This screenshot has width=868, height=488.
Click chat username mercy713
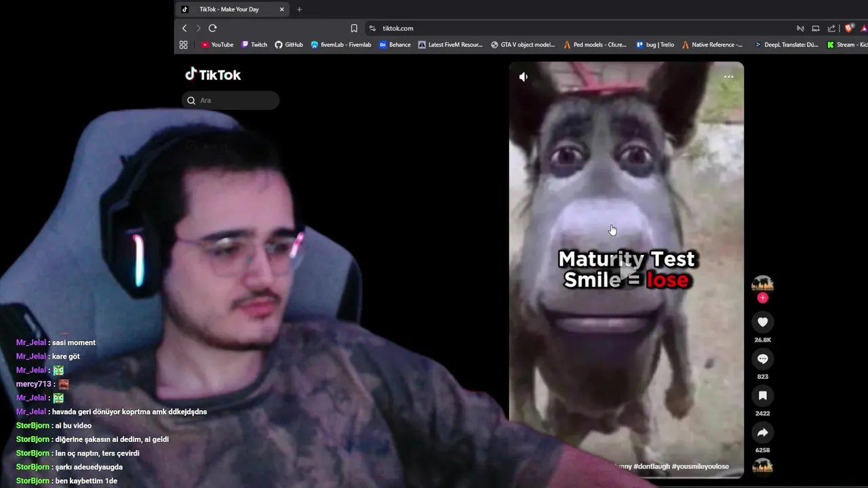point(34,384)
